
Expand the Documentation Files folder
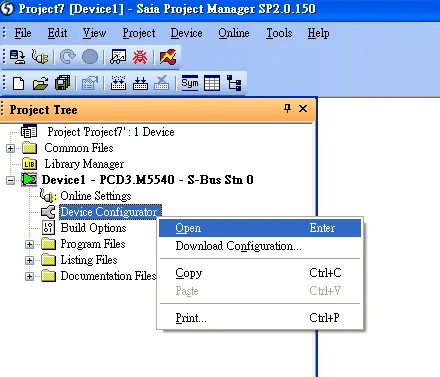click(29, 276)
